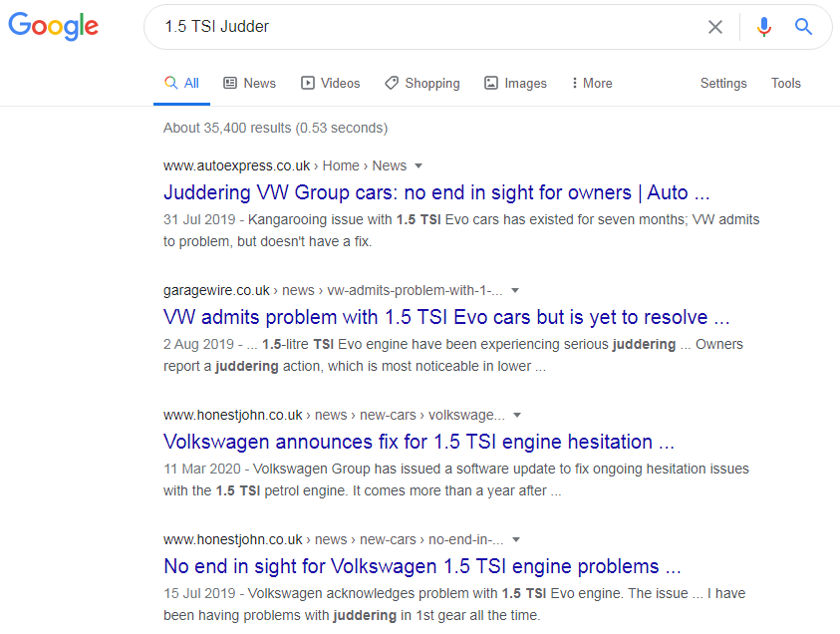
Task: Expand the garagewire.co.uk result dropdown arrow
Action: [x=515, y=290]
